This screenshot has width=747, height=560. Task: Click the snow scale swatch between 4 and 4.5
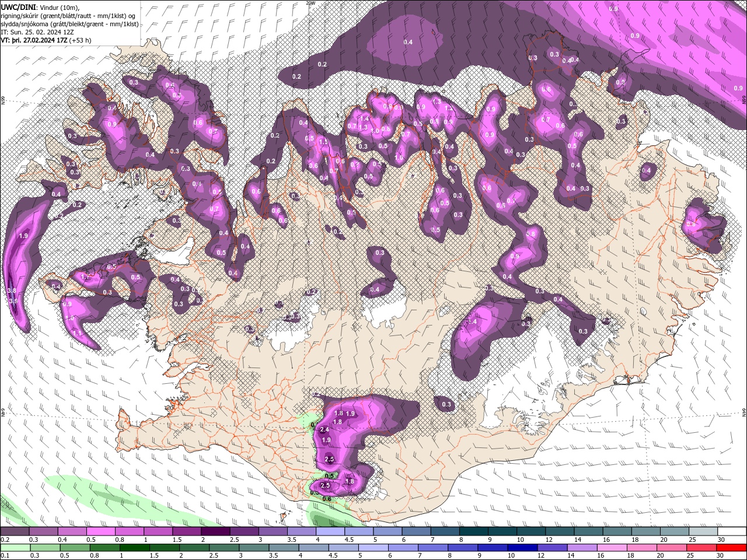[x=330, y=531]
